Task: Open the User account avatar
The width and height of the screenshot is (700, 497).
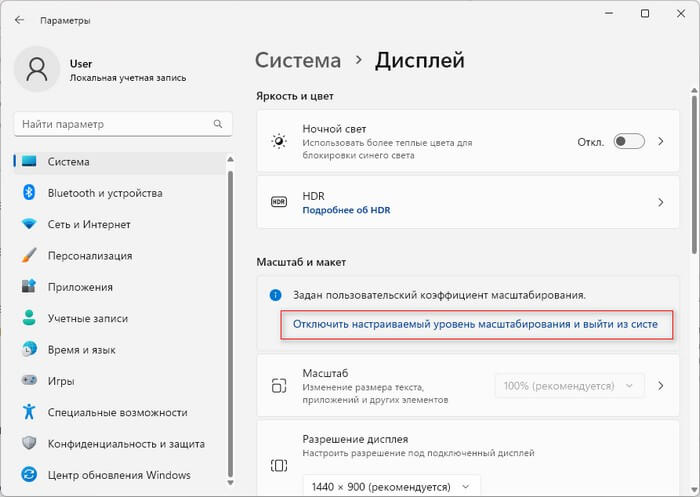Action: click(37, 69)
